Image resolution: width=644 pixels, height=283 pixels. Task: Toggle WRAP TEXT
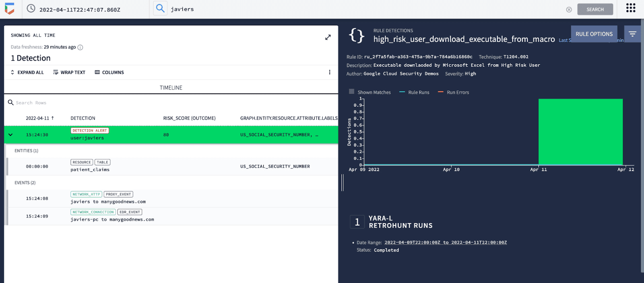(x=69, y=72)
